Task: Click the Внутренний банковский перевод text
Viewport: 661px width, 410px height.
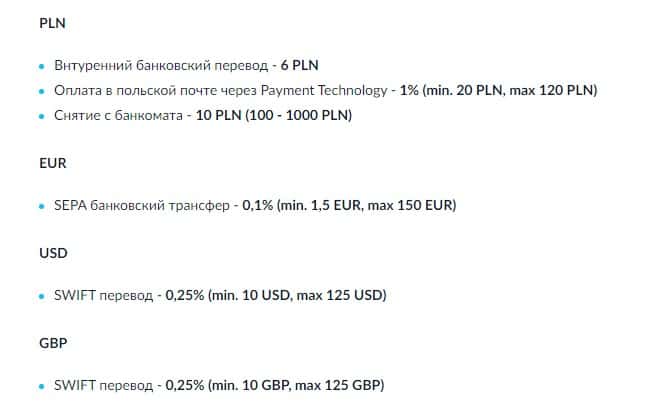Action: (x=160, y=66)
